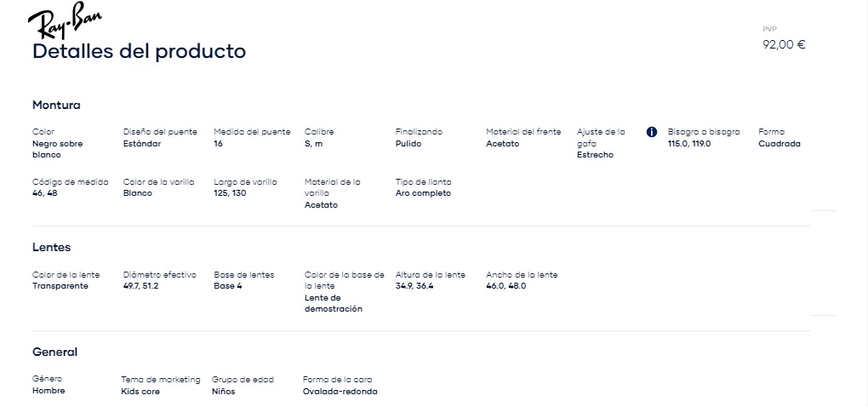Click the 92,00 € PVP price
Screen dimensions: 868x407
point(784,45)
